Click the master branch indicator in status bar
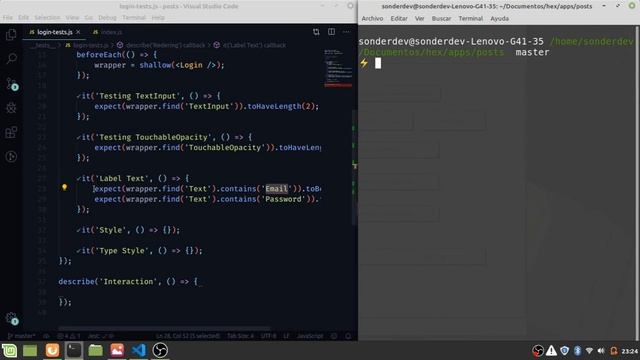 [x=22, y=336]
